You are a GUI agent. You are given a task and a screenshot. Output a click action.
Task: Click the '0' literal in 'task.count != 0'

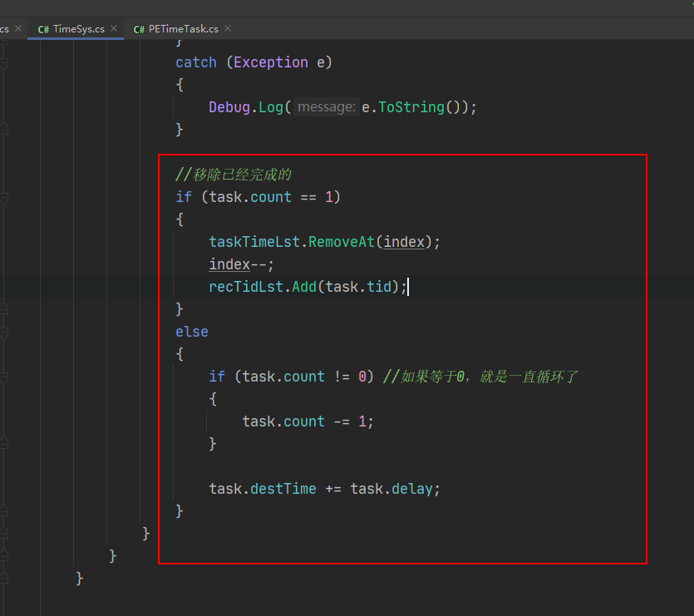click(362, 377)
